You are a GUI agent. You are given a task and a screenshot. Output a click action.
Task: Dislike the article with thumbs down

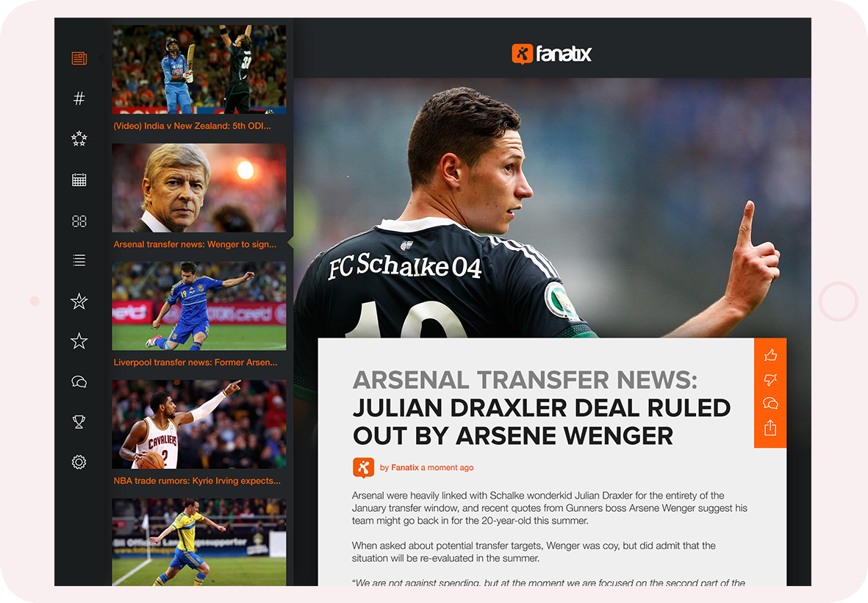[770, 379]
